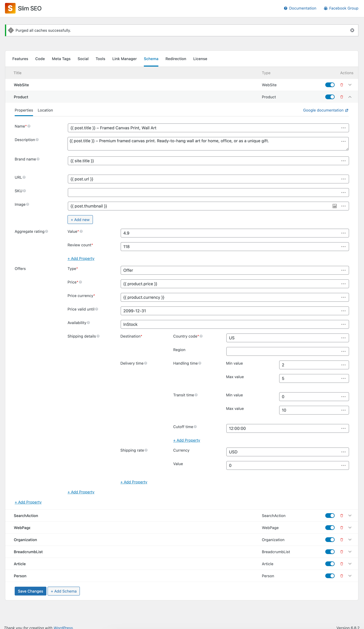364x629 pixels.
Task: Open image picker icon in Image field
Action: pyautogui.click(x=334, y=206)
